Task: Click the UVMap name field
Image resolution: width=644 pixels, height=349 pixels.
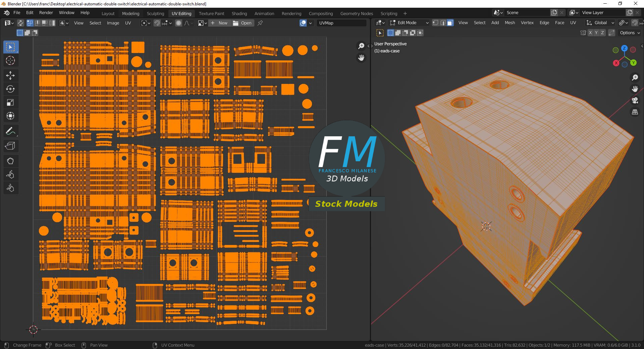Action: 341,23
